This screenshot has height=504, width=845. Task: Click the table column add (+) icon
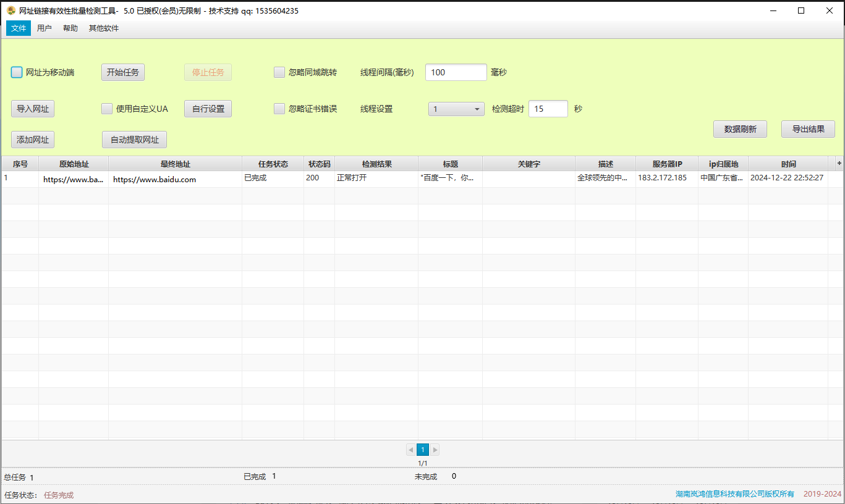tap(839, 164)
